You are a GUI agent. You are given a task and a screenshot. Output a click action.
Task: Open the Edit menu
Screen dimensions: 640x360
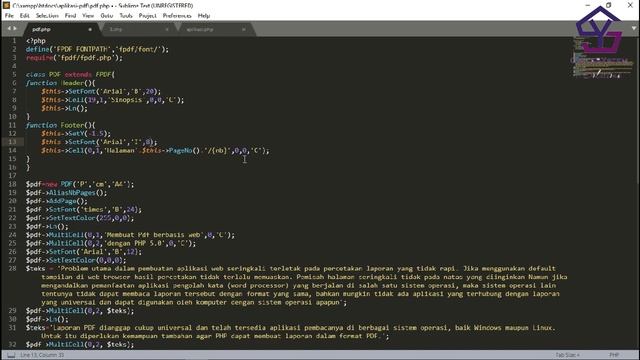(x=24, y=16)
